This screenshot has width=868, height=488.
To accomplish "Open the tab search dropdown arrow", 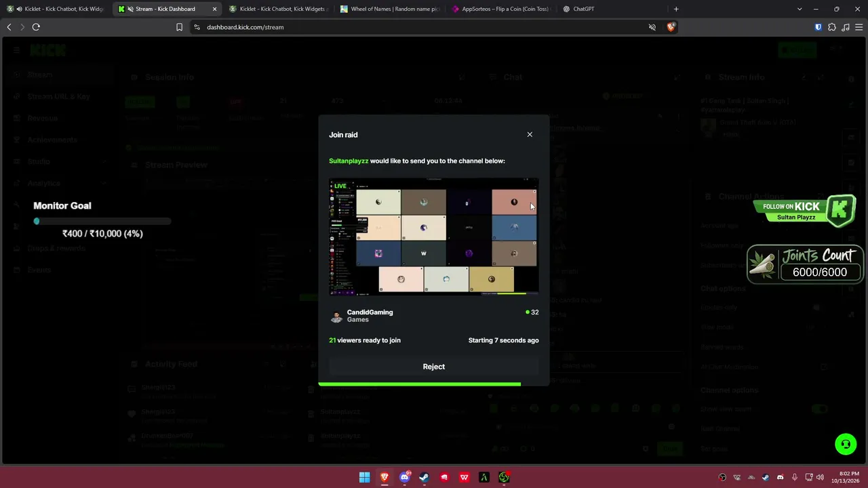I will coord(800,9).
